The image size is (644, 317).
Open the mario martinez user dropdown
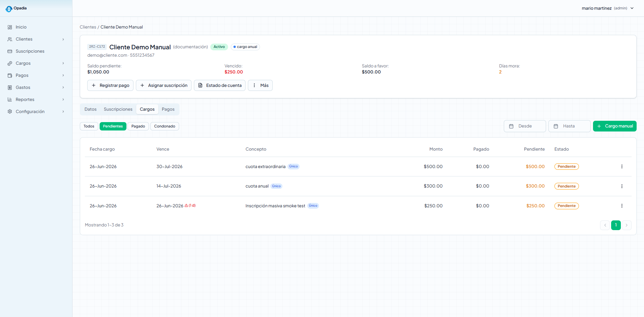[x=608, y=8]
